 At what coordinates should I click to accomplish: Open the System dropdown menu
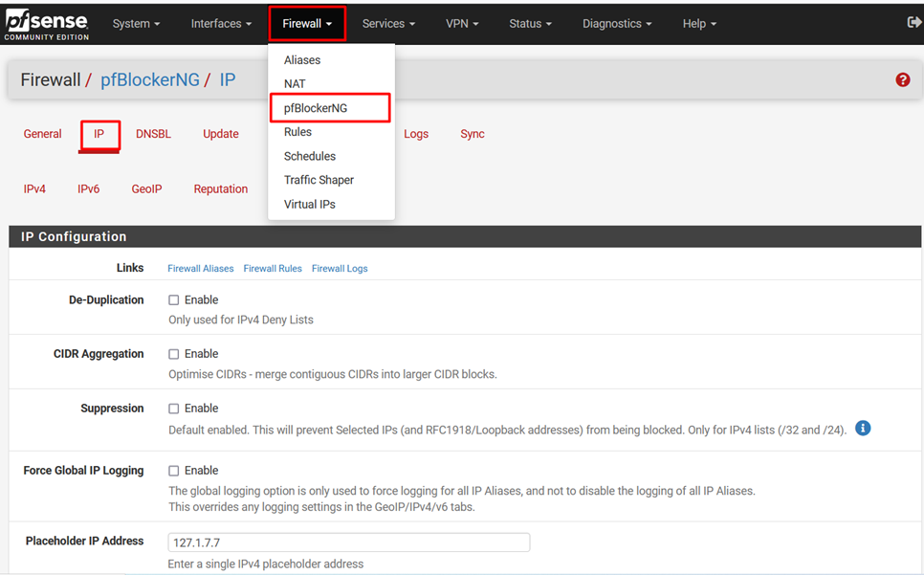136,24
